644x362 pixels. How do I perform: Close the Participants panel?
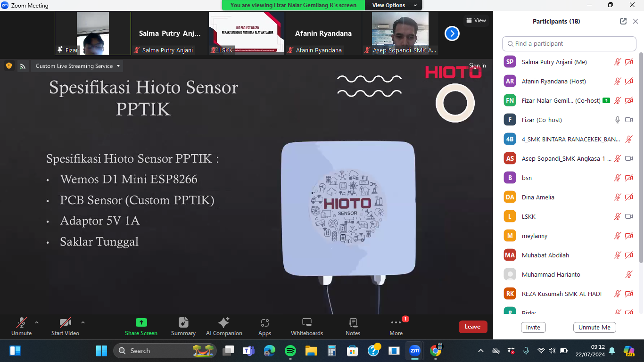(635, 21)
